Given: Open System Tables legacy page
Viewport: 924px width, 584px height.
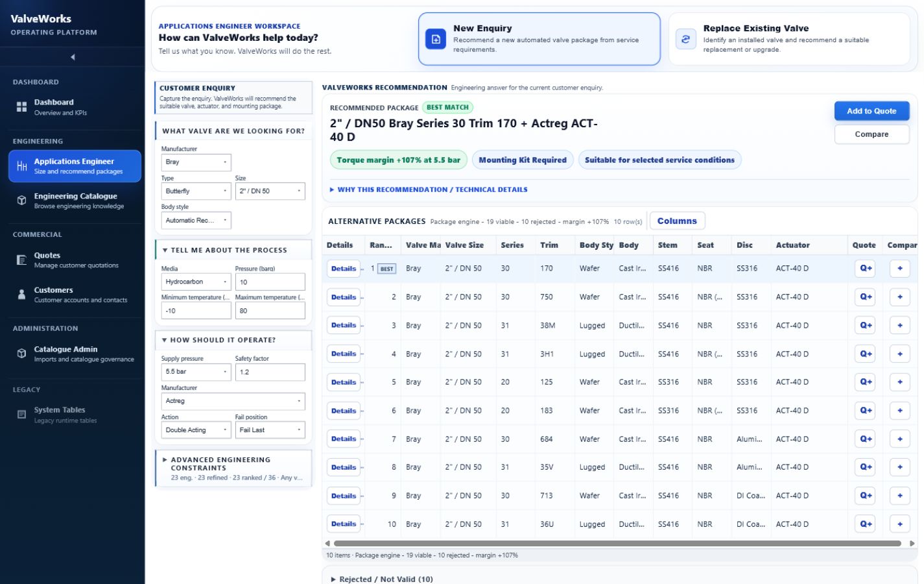Looking at the screenshot, I should 75,415.
